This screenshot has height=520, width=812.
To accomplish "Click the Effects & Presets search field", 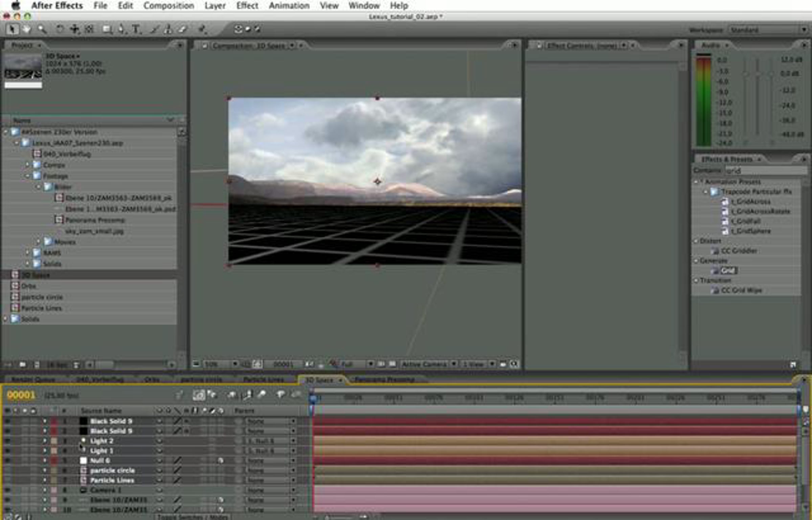I will point(766,170).
